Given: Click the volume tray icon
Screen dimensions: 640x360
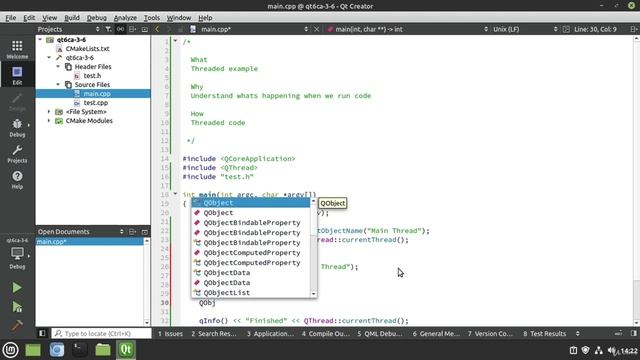Looking at the screenshot, I should 612,350.
